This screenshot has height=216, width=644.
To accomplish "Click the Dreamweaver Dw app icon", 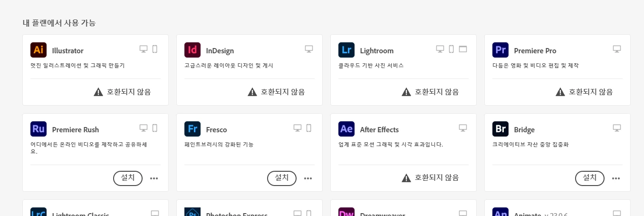I will pos(346,212).
